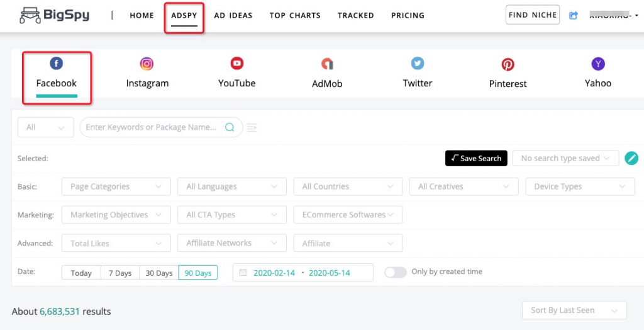Viewport: 644px width, 330px height.
Task: Open the All search scope dropdown
Action: (x=45, y=127)
